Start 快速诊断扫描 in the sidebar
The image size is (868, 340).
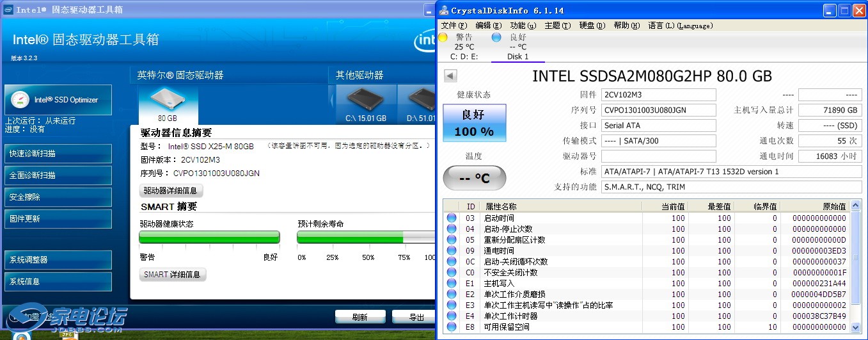point(58,154)
